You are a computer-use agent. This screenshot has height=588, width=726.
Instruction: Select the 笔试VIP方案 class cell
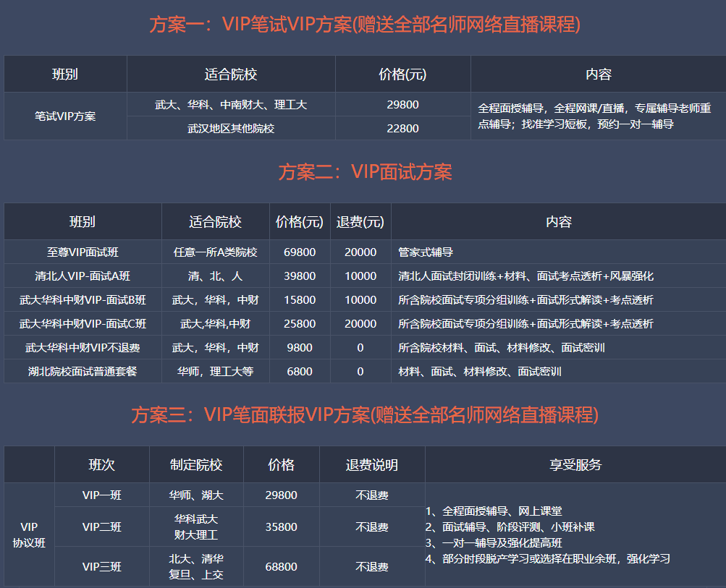click(65, 116)
